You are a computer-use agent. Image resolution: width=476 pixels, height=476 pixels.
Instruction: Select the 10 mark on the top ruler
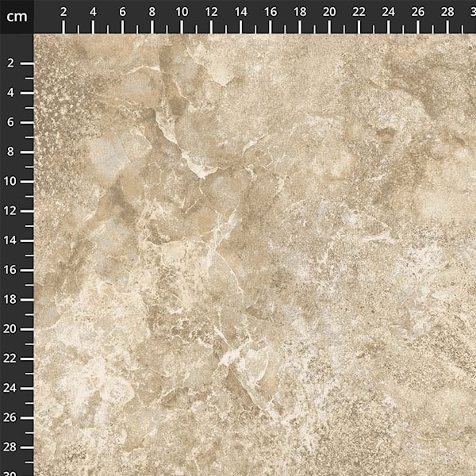tap(182, 12)
